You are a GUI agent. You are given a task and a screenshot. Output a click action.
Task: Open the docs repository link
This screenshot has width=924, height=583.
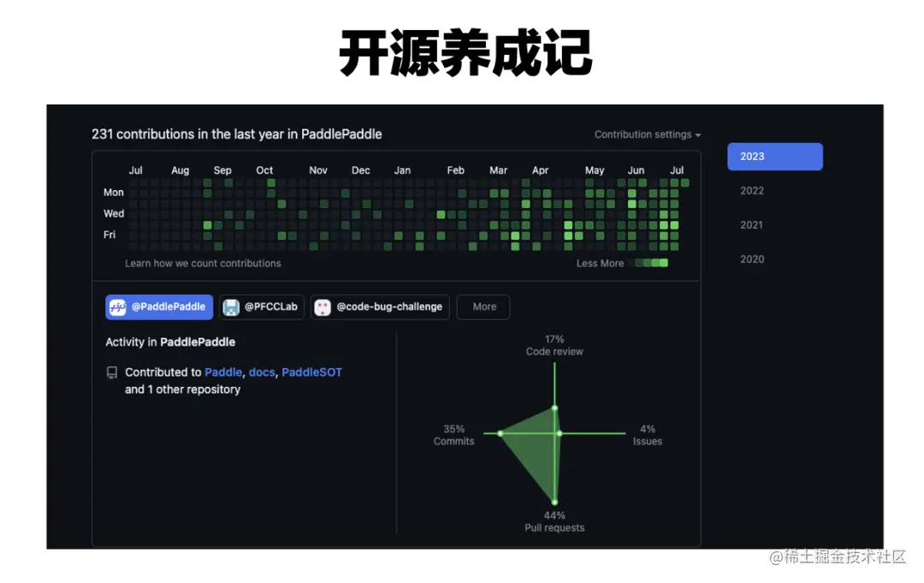coord(262,372)
